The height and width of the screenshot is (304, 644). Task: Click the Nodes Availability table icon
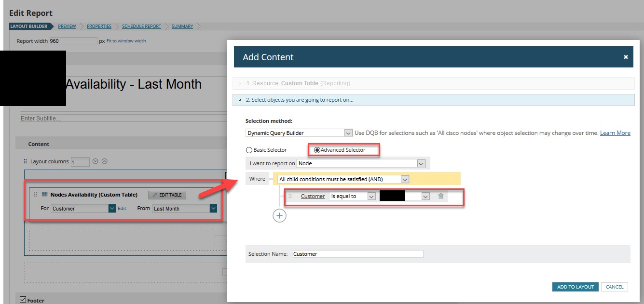[x=44, y=195]
